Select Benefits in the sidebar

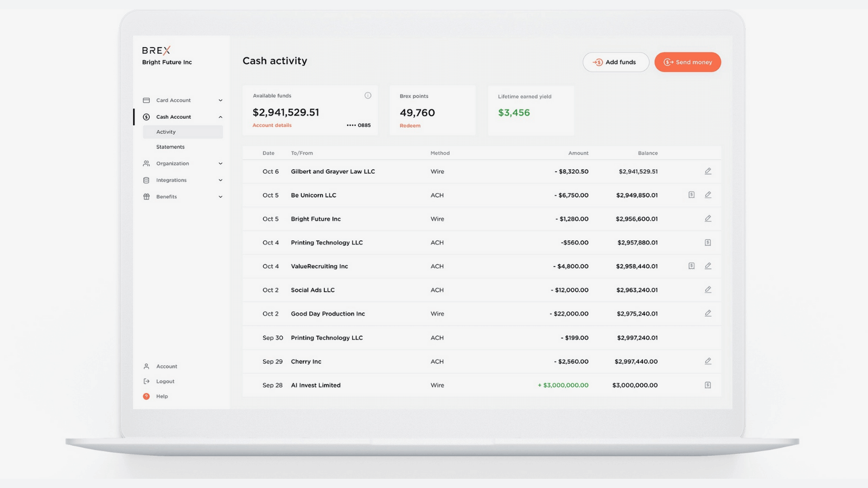coord(167,197)
